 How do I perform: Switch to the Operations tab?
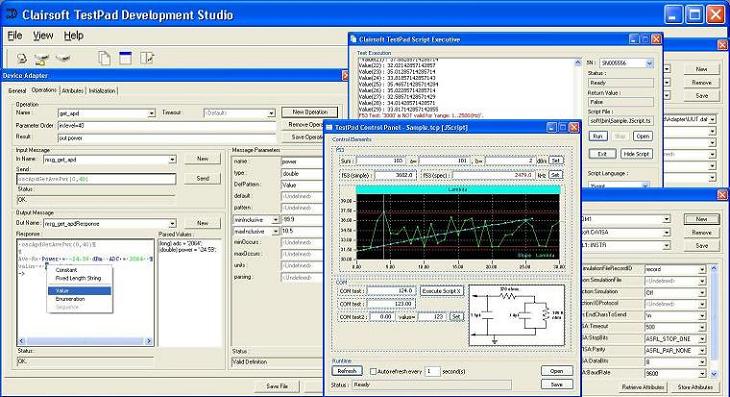tap(44, 90)
